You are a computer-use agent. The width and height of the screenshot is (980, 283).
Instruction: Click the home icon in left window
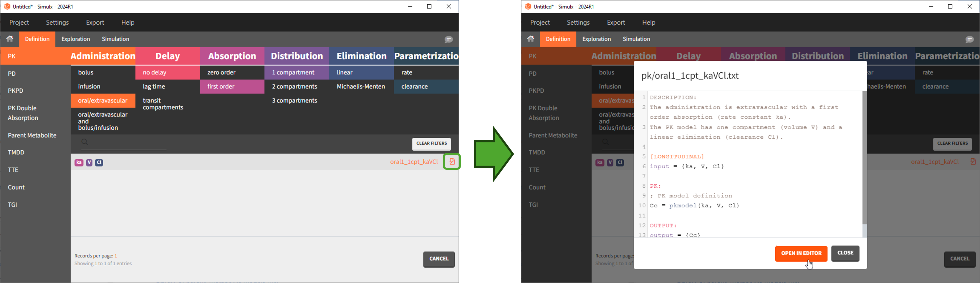(x=10, y=39)
